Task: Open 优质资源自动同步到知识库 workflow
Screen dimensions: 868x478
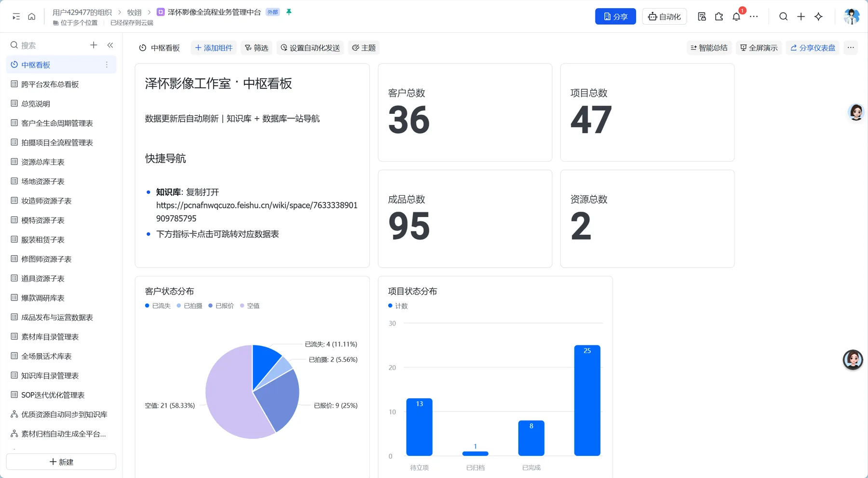Action: point(61,414)
